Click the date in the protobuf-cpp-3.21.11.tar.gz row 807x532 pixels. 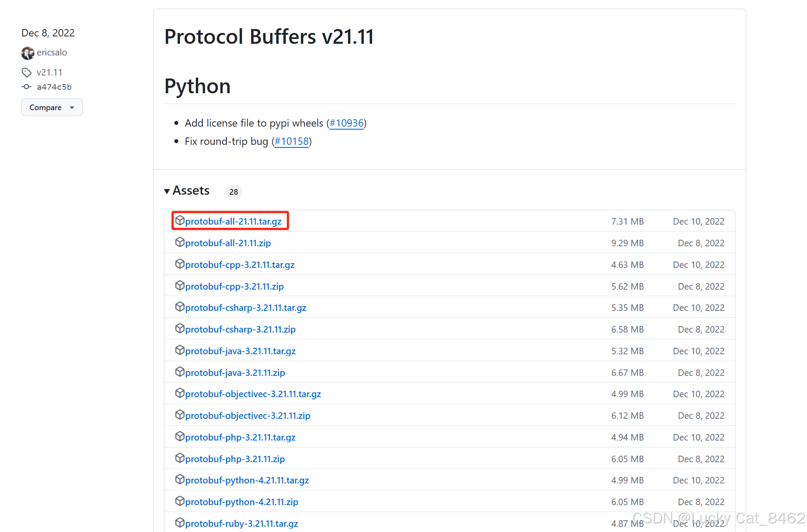[699, 265]
